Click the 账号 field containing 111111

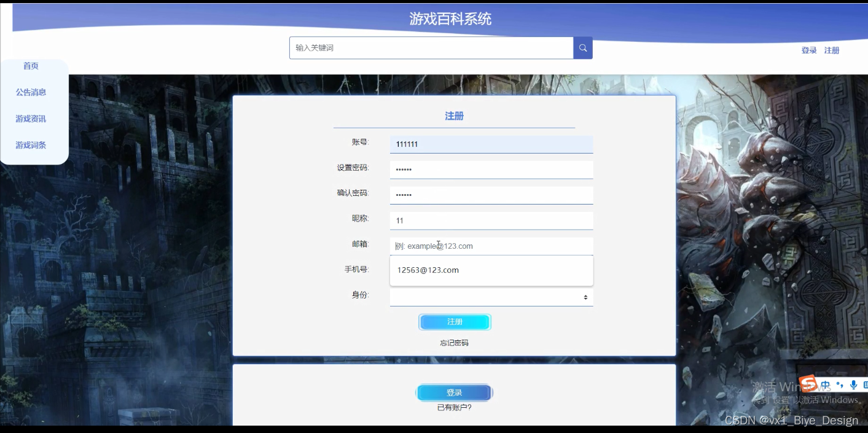(491, 144)
